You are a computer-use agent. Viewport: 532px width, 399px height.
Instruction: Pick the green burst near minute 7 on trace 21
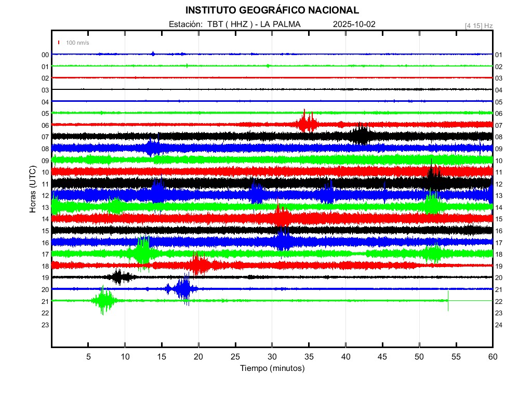click(x=104, y=300)
